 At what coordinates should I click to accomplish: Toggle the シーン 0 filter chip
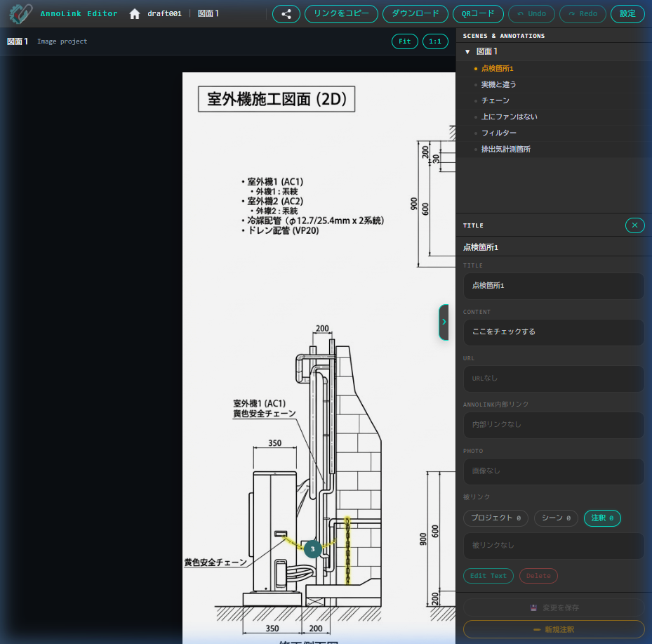555,518
